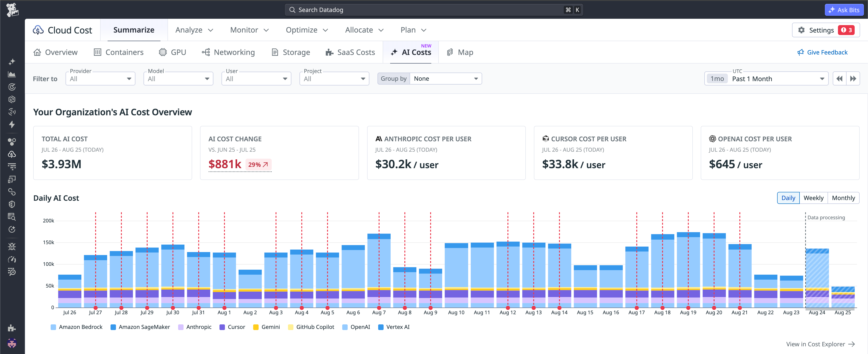This screenshot has height=354, width=868.
Task: Click the arrow beside View in Cost Explorer
Action: [x=851, y=344]
